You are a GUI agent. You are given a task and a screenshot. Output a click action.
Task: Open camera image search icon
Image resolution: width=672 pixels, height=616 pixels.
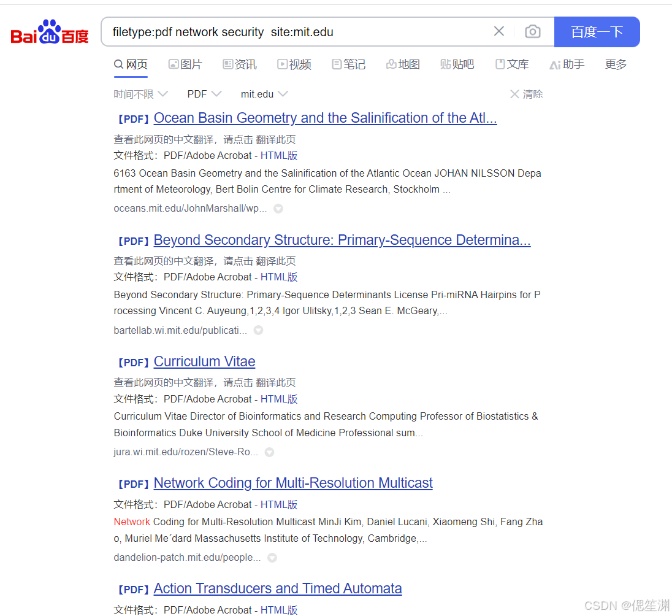tap(533, 31)
